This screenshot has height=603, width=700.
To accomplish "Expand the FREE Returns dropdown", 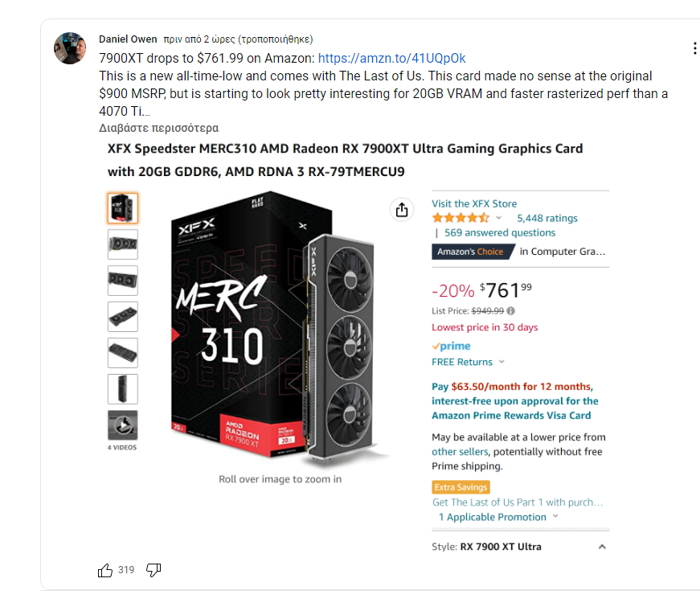I will [x=501, y=362].
